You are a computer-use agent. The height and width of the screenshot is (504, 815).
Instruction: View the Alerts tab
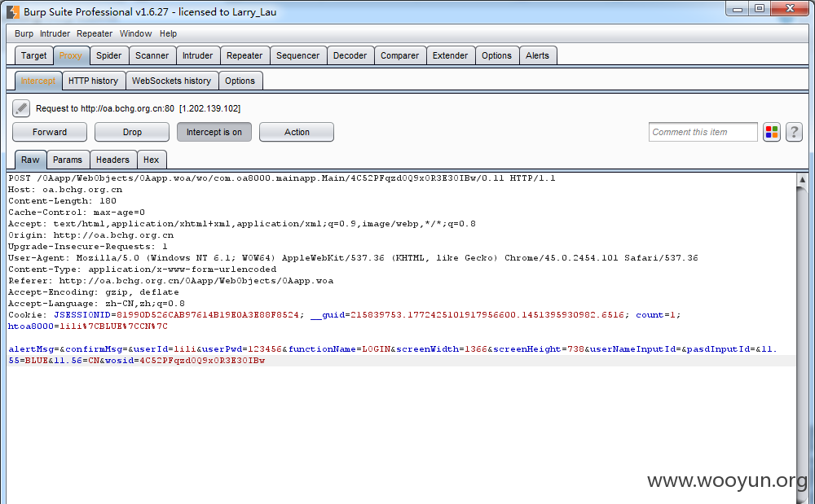pyautogui.click(x=537, y=55)
